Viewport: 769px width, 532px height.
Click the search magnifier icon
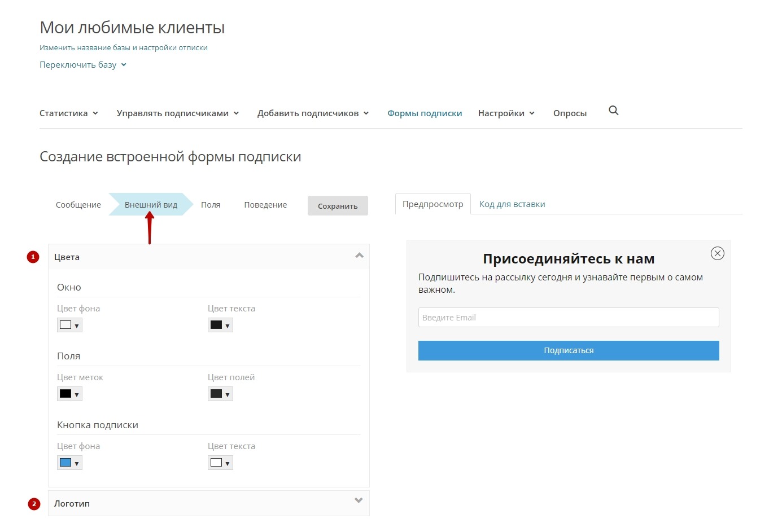[x=613, y=111]
